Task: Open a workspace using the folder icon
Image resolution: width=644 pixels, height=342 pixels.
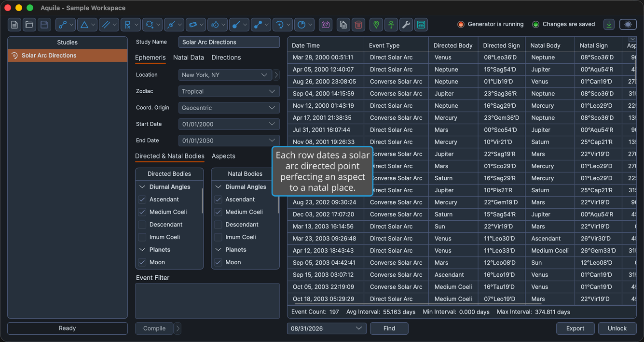Action: [29, 25]
